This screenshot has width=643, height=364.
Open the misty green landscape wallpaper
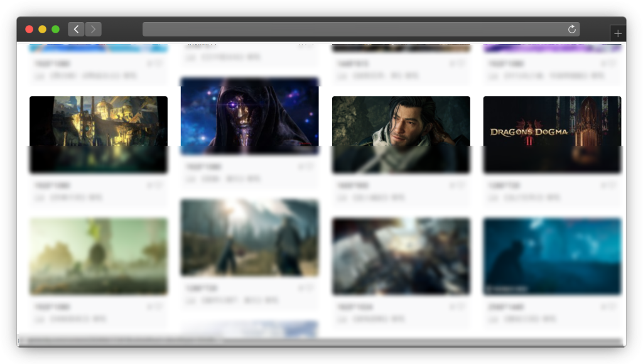(x=99, y=256)
